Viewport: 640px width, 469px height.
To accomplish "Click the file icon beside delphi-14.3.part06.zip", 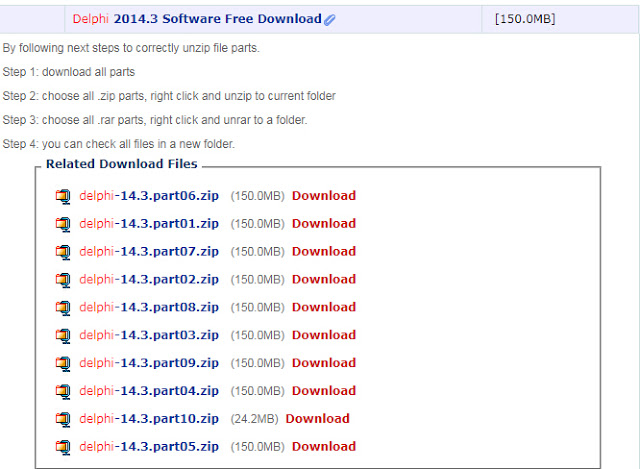I will point(63,196).
